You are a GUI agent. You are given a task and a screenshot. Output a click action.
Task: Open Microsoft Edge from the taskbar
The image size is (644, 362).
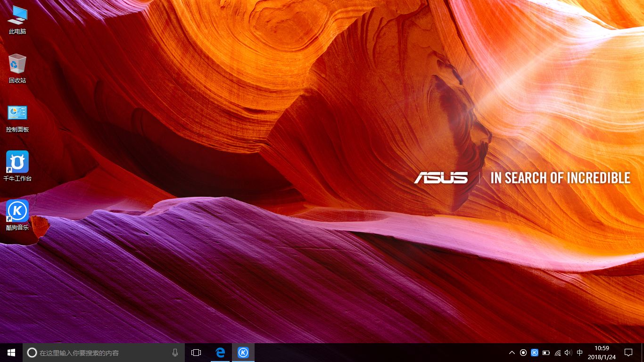220,352
